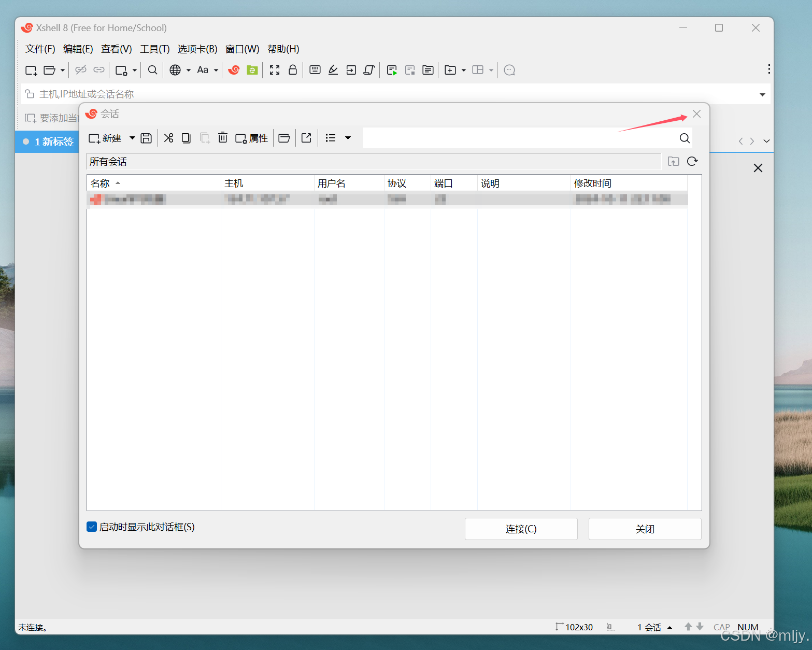Click the 1 会话 status bar expander
Screen dimensions: 812x650
(655, 627)
